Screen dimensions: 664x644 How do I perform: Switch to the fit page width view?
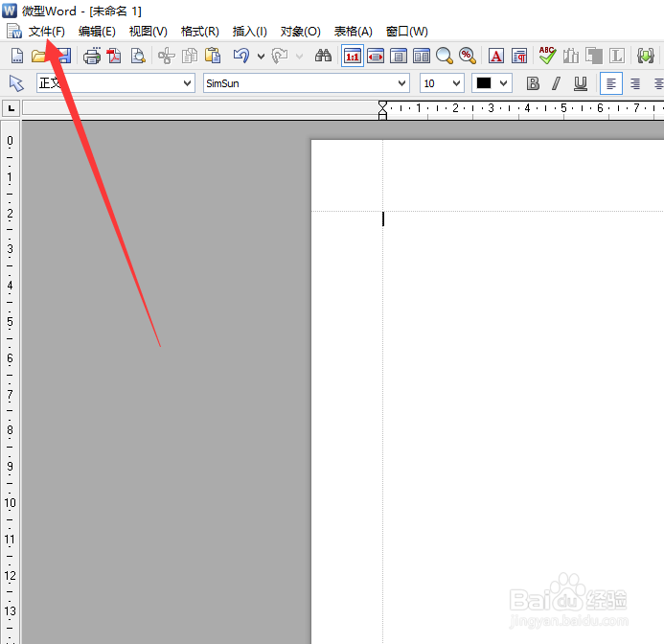pos(376,56)
